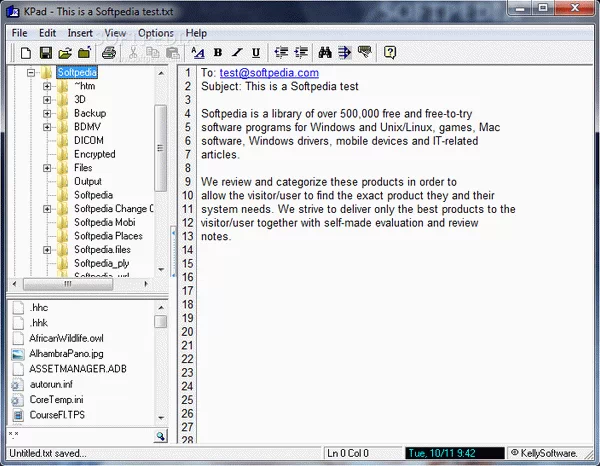Click the folder tree vertical scrollbar thumb
600x466 pixels.
pyautogui.click(x=161, y=148)
